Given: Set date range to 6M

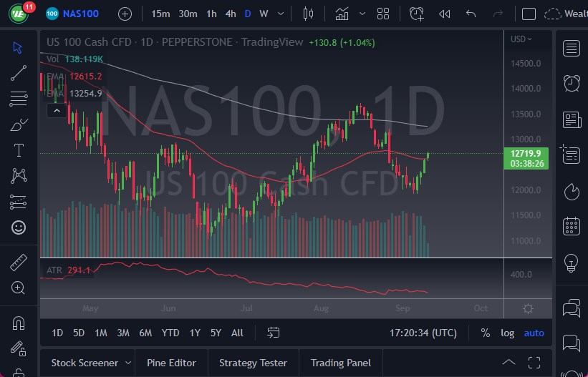Looking at the screenshot, I should (145, 333).
